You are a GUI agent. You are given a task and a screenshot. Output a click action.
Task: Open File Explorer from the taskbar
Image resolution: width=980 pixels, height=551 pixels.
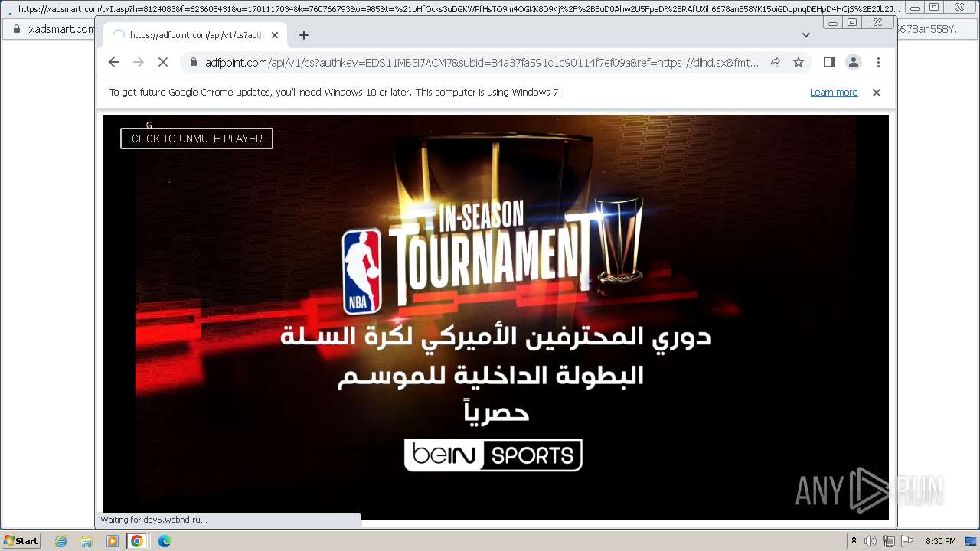click(x=87, y=541)
